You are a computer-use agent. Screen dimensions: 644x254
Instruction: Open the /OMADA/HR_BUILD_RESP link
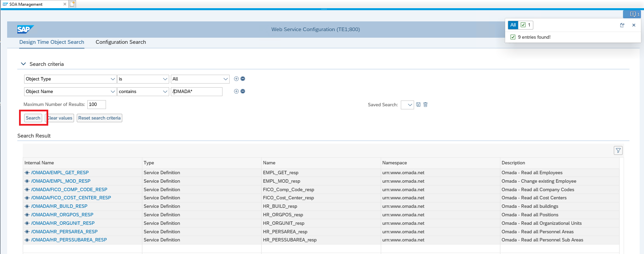(x=59, y=206)
